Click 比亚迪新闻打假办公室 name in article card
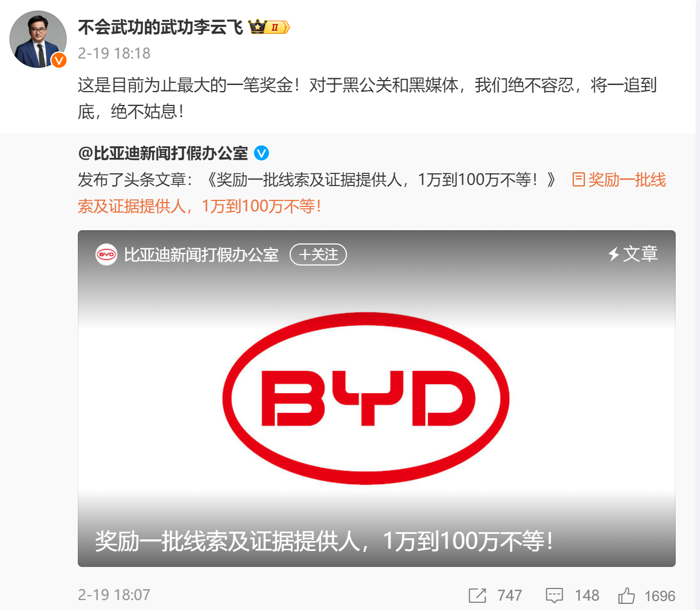This screenshot has width=700, height=610. 201,254
